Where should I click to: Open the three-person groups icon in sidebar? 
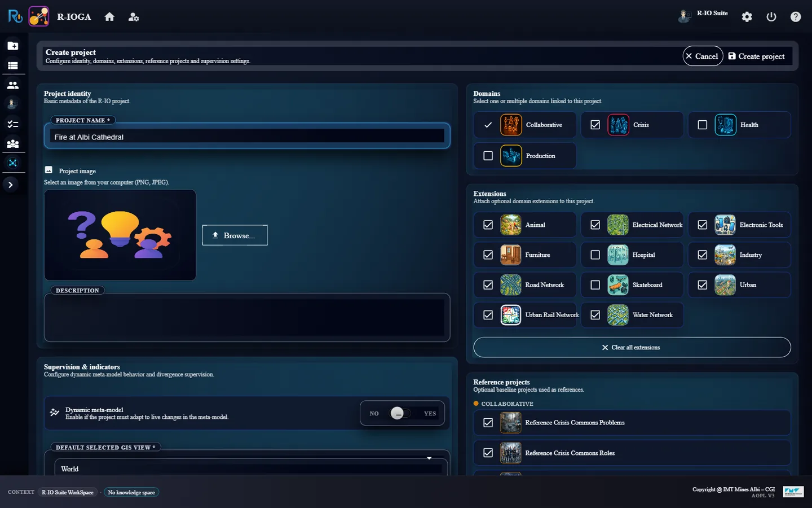(12, 144)
